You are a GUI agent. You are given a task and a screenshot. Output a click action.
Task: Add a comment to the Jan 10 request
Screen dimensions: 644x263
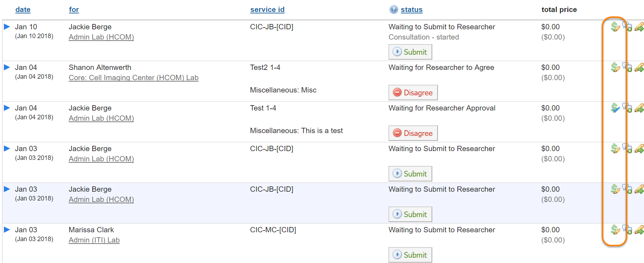(x=627, y=27)
